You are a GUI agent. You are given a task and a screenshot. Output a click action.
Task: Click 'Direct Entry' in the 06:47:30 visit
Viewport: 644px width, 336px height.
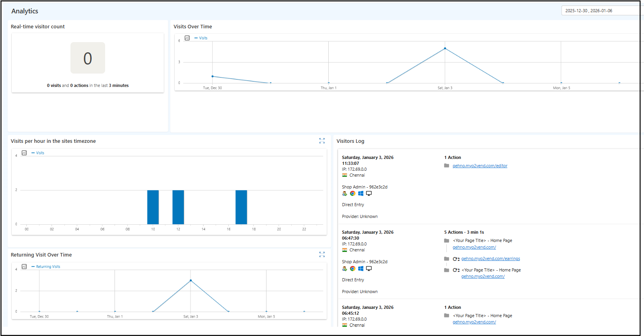(x=353, y=280)
